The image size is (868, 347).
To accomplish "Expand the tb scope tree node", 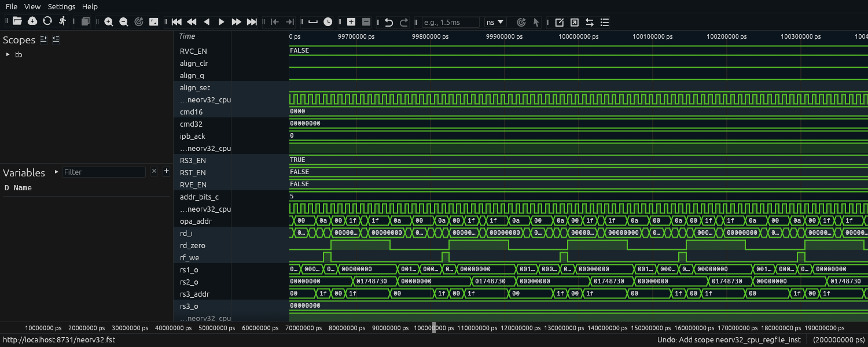I will (x=8, y=54).
